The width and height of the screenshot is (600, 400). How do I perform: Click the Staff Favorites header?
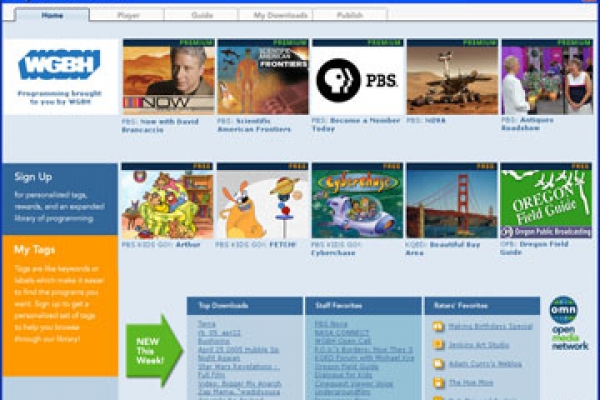tap(364, 306)
